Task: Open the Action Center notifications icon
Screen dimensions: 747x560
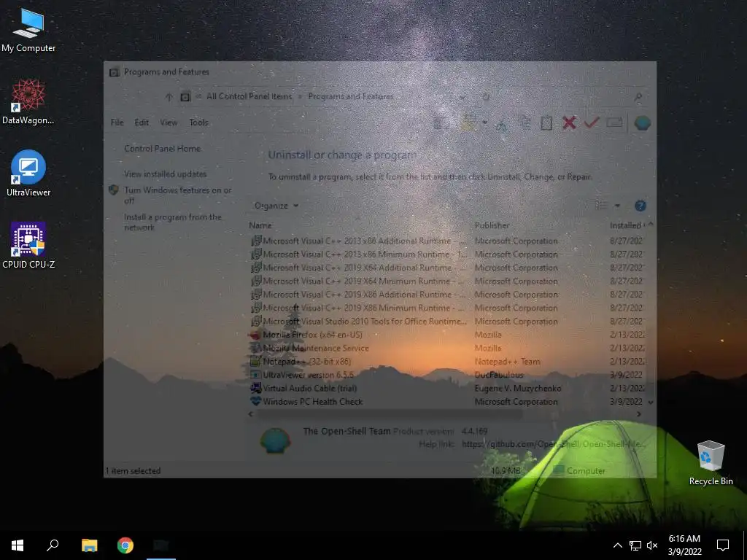Action: (723, 545)
